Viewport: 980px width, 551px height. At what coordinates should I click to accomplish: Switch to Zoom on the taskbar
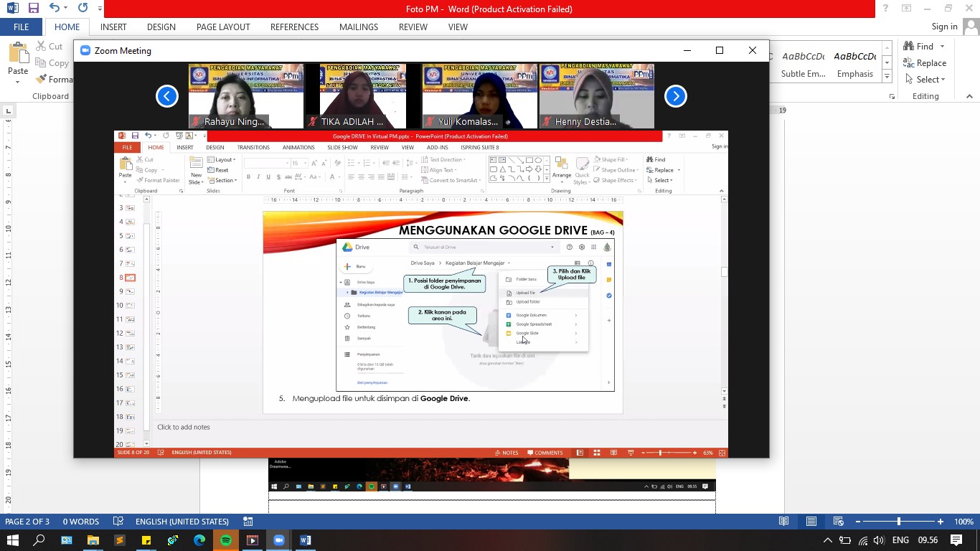[279, 540]
